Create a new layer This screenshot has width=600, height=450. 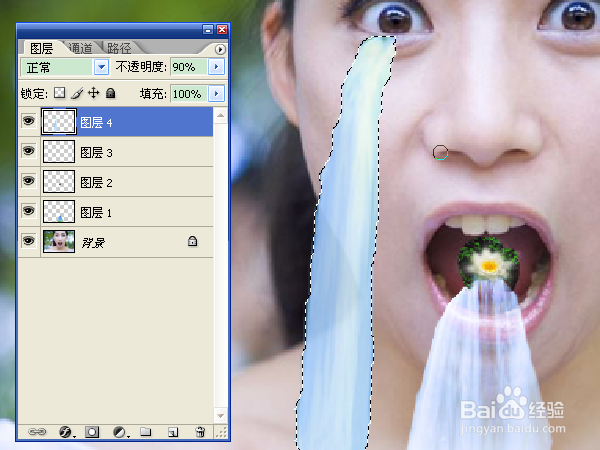173,432
